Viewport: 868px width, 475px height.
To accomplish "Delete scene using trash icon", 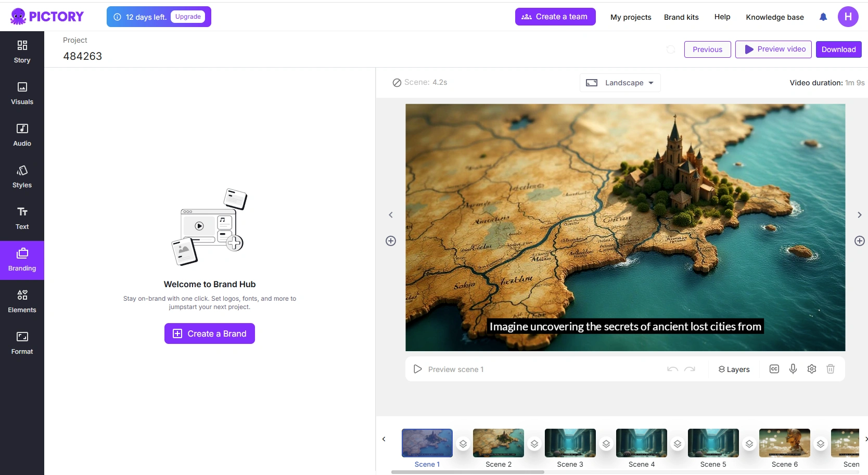I will (831, 369).
